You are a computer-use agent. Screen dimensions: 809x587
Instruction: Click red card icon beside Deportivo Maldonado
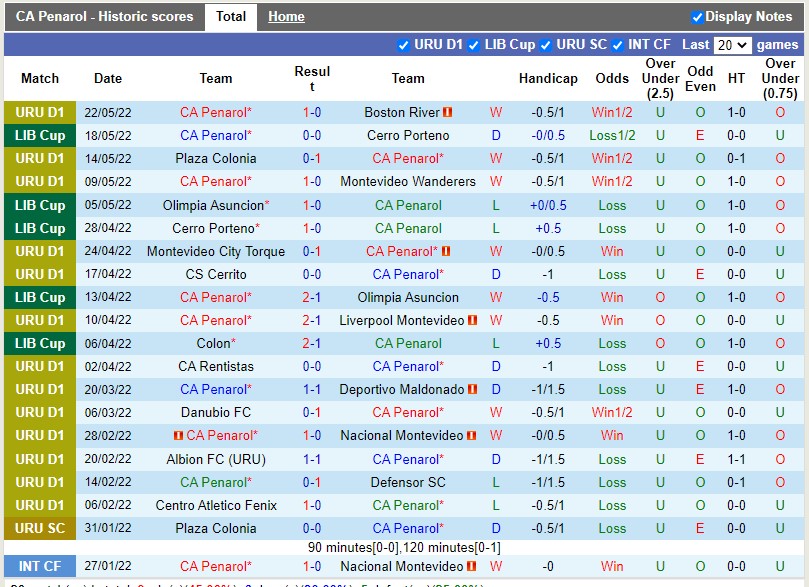[x=472, y=389]
